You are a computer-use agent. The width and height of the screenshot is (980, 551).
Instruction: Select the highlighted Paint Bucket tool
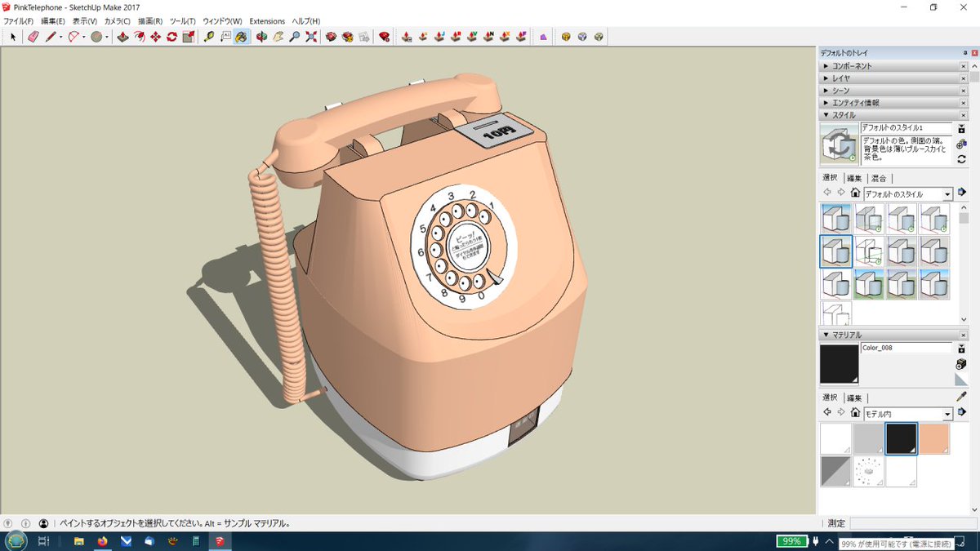tap(242, 36)
